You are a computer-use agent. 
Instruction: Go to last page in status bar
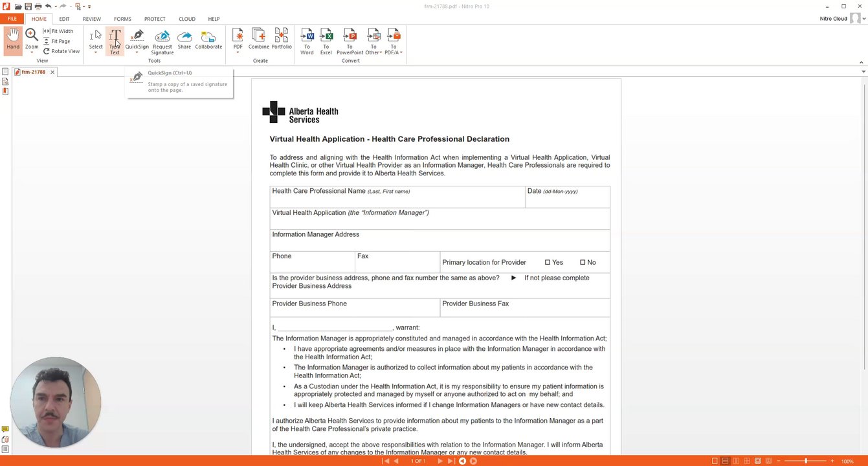pyautogui.click(x=451, y=461)
